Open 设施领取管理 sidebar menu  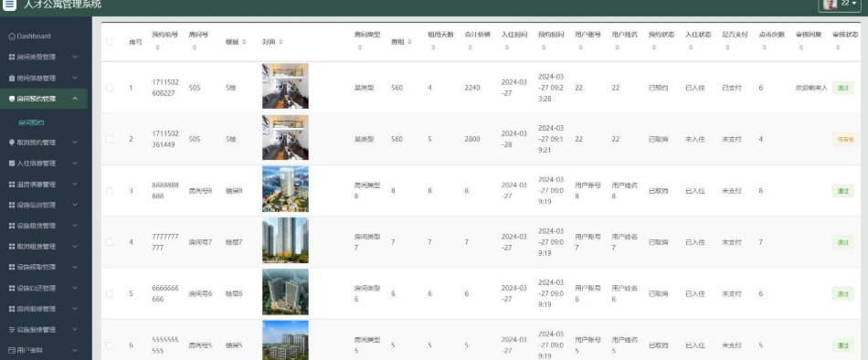43,267
